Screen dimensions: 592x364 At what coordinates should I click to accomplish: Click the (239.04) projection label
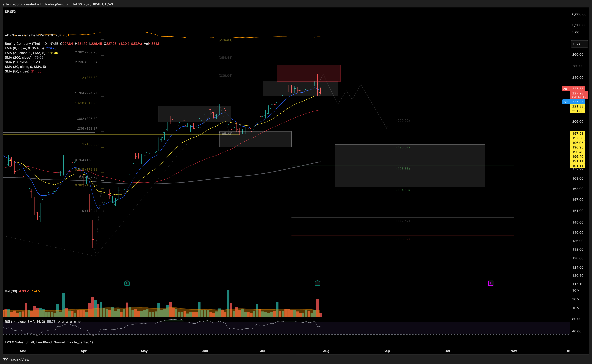(225, 76)
